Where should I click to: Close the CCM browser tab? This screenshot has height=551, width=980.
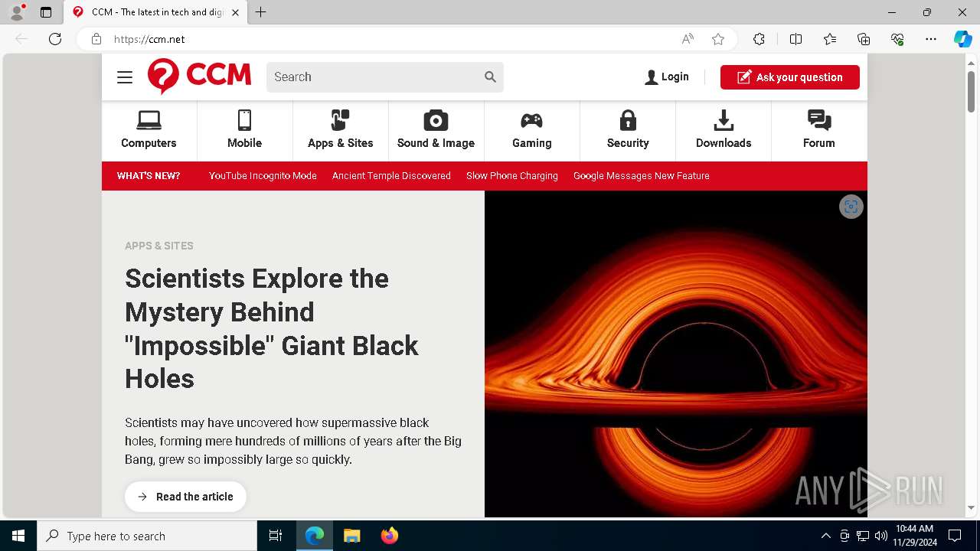[235, 12]
